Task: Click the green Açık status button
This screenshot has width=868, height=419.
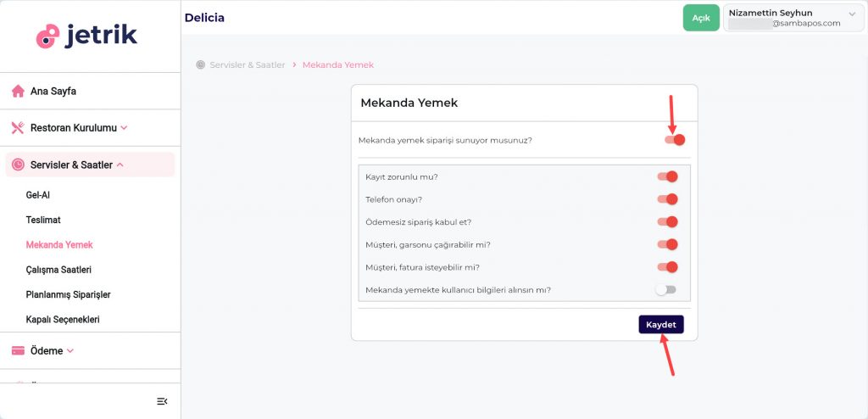Action: [x=700, y=18]
